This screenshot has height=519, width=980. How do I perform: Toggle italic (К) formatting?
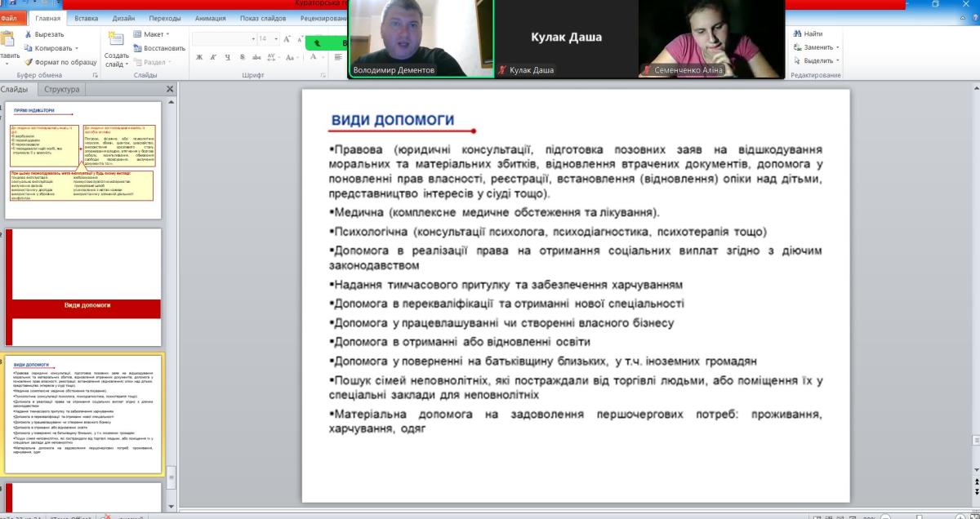tap(212, 57)
